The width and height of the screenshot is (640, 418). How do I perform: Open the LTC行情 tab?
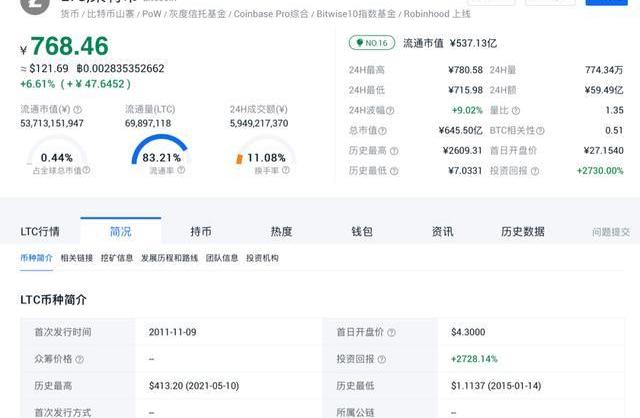pos(40,231)
